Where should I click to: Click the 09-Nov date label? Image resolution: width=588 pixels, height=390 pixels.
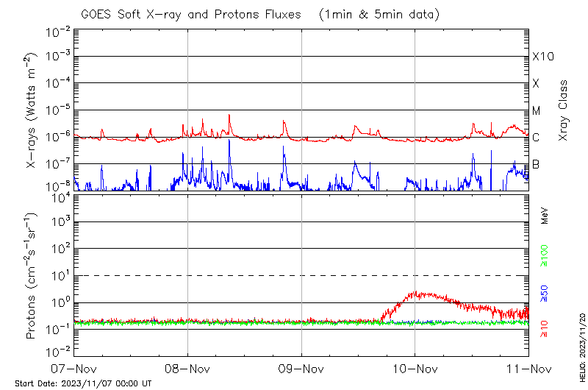click(x=301, y=369)
